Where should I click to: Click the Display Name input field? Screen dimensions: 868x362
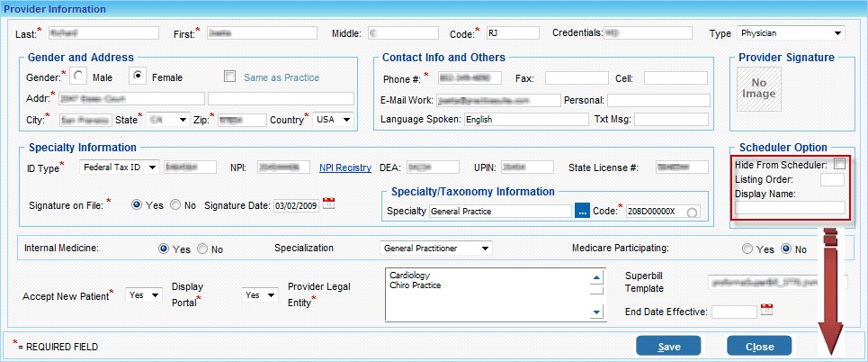[x=790, y=207]
